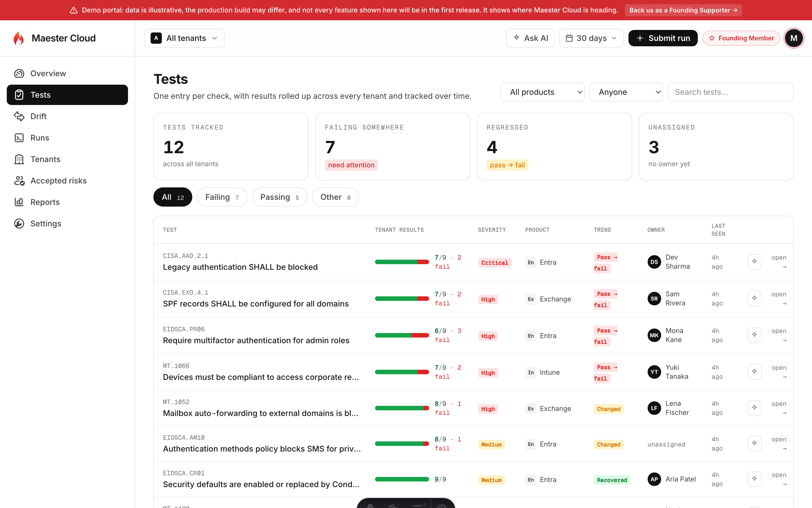This screenshot has width=812, height=508.
Task: Click the Reports chart icon
Action: tap(19, 202)
